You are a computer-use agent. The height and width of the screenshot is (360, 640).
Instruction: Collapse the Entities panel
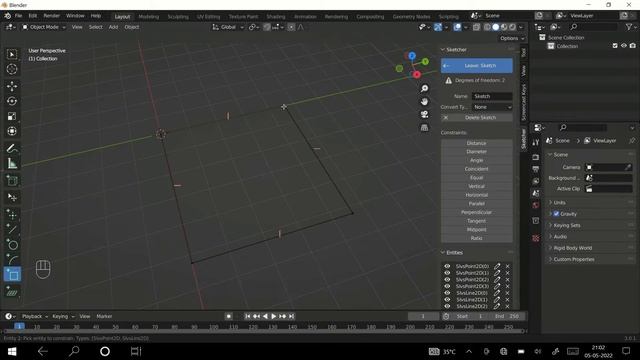click(x=454, y=253)
